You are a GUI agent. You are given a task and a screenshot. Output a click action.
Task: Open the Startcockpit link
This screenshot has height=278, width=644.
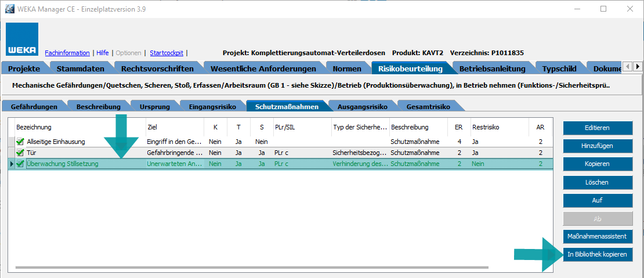coord(167,53)
